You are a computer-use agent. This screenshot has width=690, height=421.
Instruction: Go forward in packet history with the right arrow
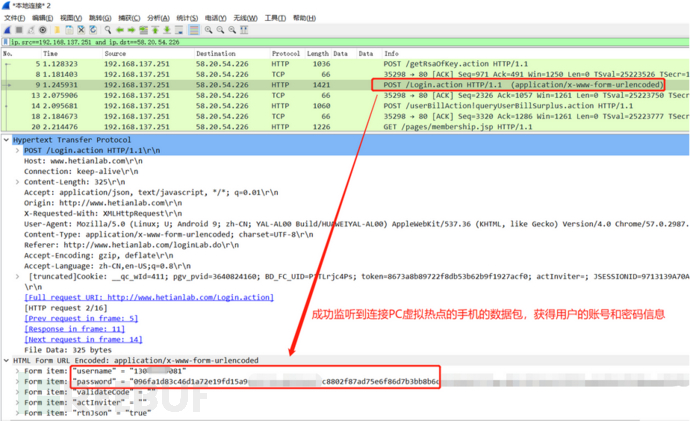point(131,30)
